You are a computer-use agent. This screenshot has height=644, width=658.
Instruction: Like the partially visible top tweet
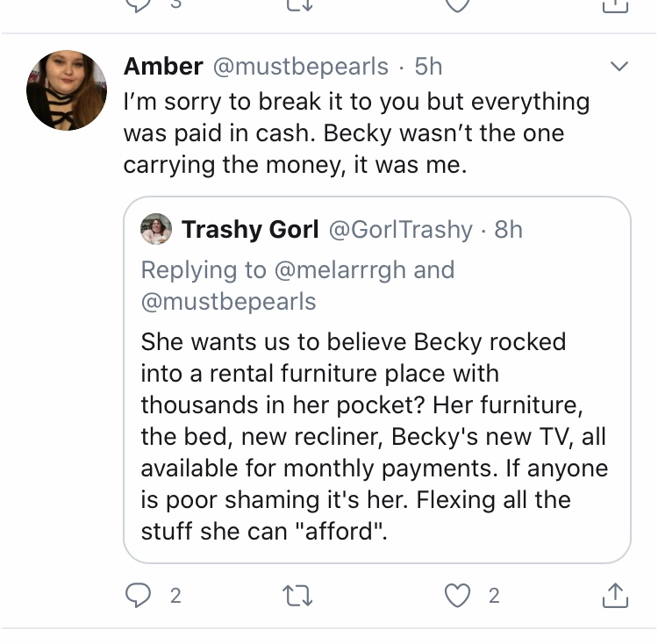457,4
